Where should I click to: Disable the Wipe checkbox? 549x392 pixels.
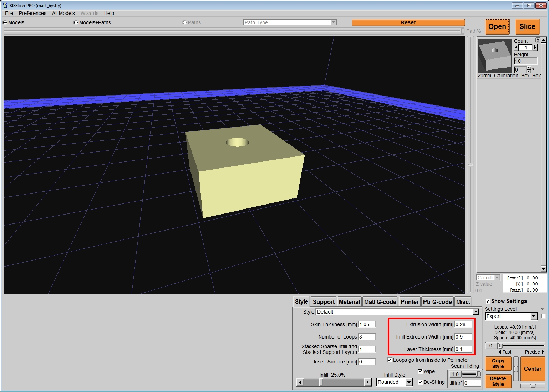coord(420,371)
